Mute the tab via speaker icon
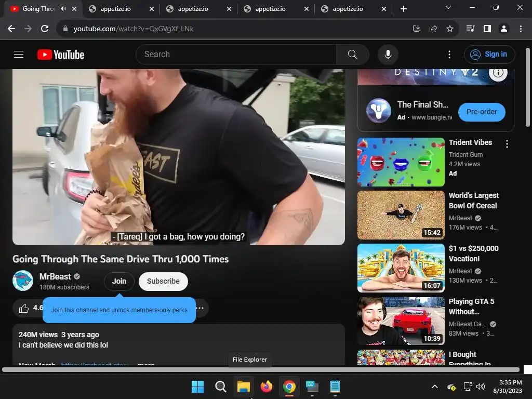 (63, 9)
